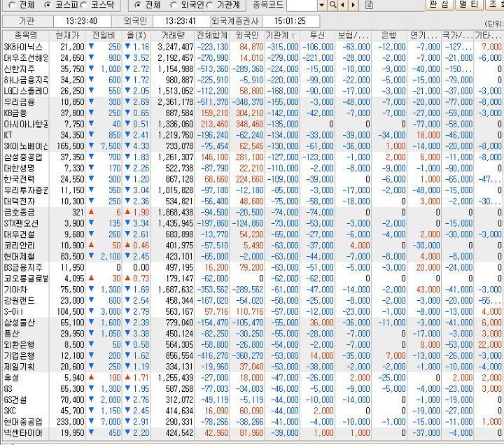The image size is (504, 445).
Task: Select the LG디스플레이 row name
Action: pos(26,91)
